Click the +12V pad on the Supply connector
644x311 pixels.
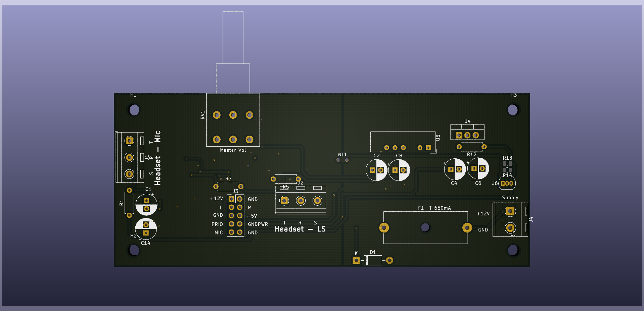point(510,211)
